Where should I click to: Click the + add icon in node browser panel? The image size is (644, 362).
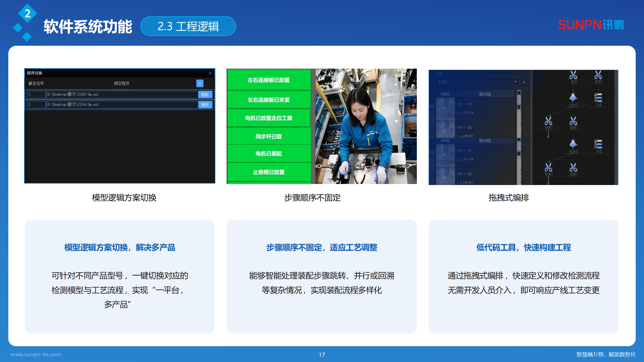point(524,82)
